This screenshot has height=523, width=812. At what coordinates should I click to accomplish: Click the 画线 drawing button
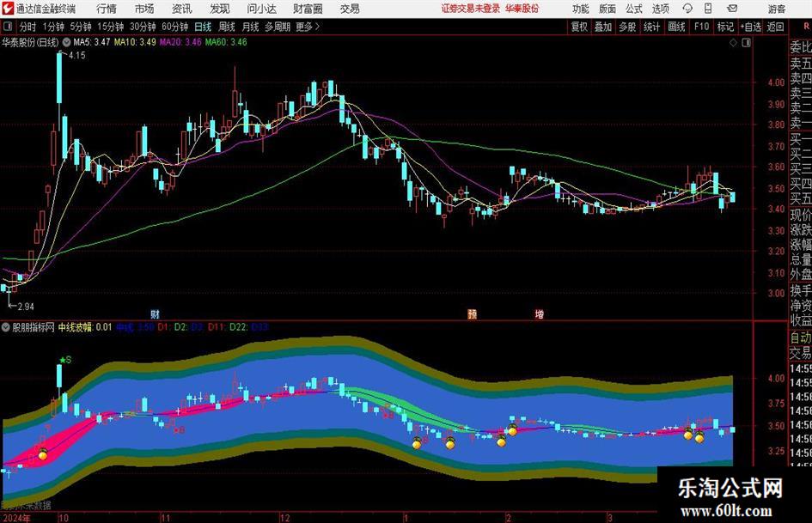676,27
